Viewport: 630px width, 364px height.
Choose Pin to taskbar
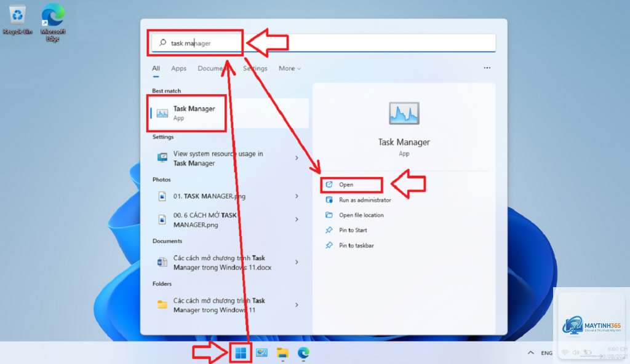click(356, 245)
